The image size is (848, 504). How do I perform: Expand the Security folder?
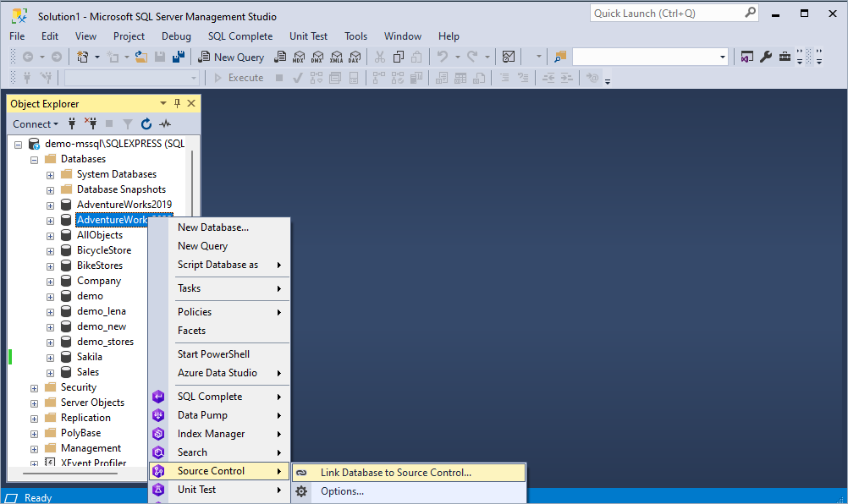(34, 388)
